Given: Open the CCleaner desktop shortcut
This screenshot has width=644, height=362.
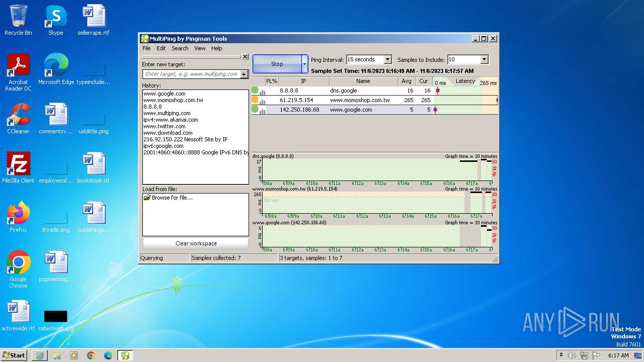Looking at the screenshot, I should click(18, 119).
